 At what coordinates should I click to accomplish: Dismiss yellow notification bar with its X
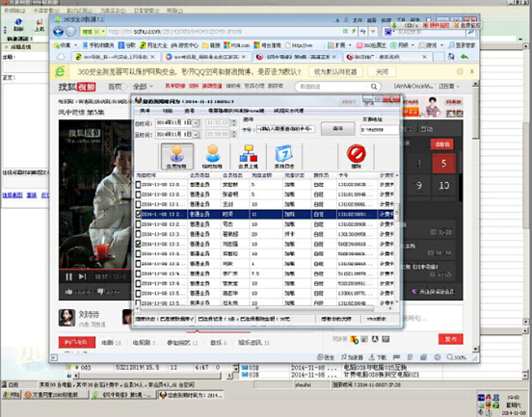tap(472, 71)
